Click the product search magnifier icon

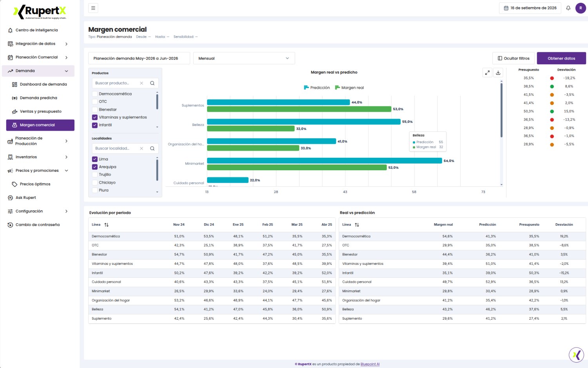[152, 83]
